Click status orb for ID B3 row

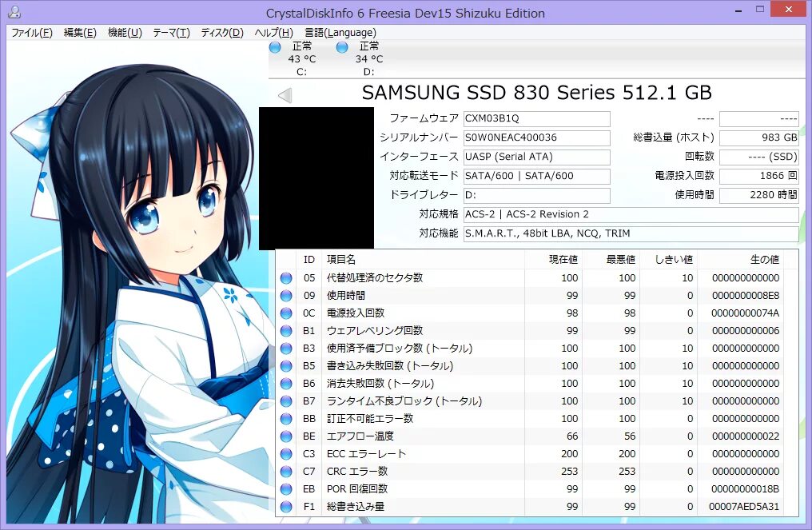(x=286, y=349)
